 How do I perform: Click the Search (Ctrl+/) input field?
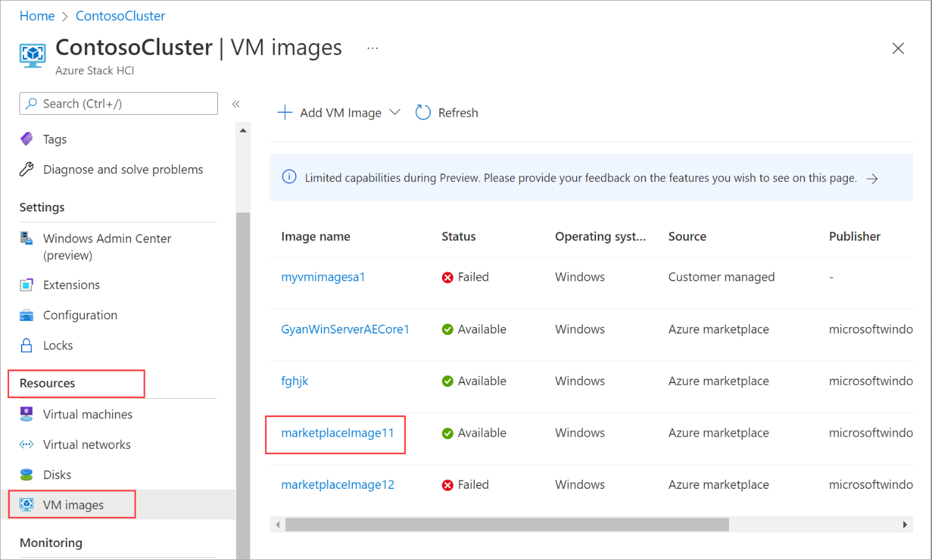pos(124,104)
